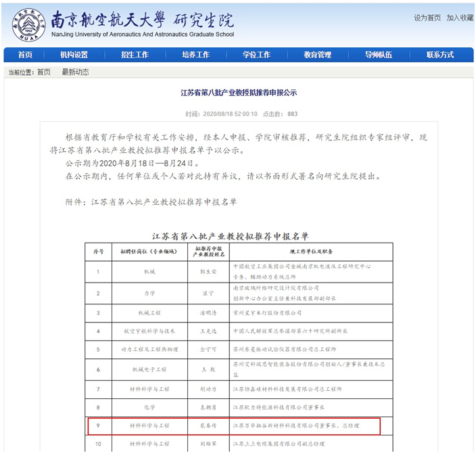Click the name 胡动力 in row 7

click(x=208, y=389)
